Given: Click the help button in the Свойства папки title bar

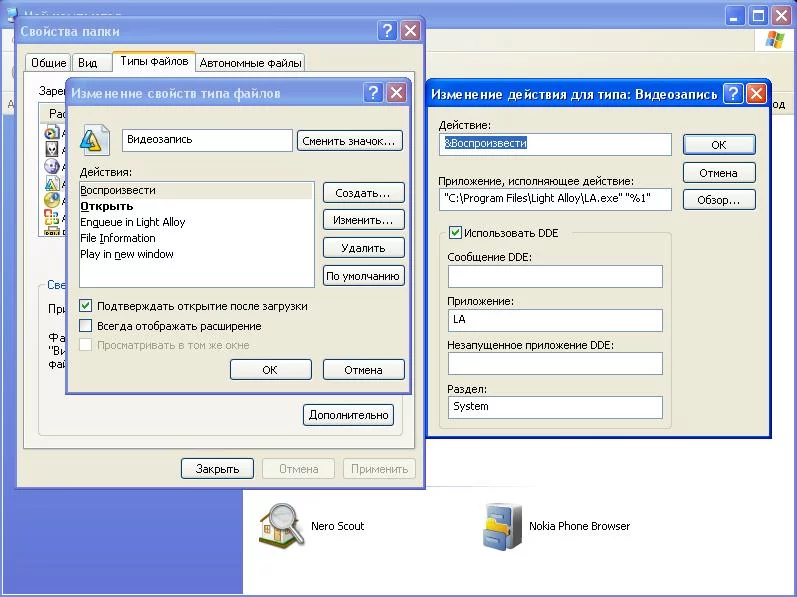Looking at the screenshot, I should click(x=388, y=31).
